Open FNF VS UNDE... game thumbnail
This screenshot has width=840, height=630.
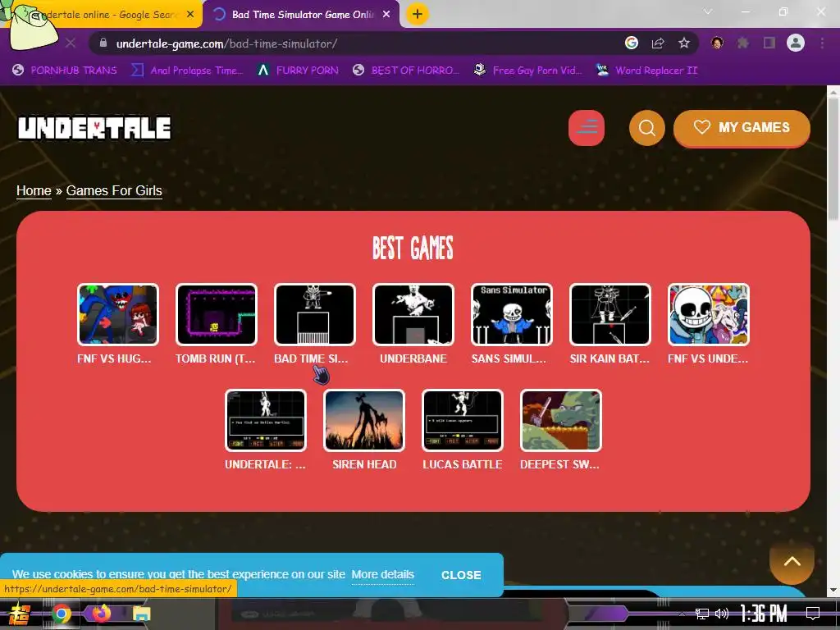pyautogui.click(x=709, y=314)
